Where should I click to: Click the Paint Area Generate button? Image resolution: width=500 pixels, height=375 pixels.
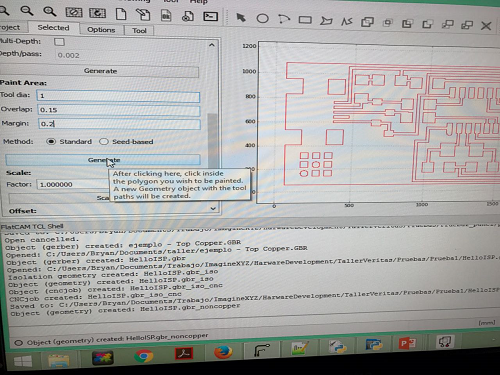coord(103,160)
